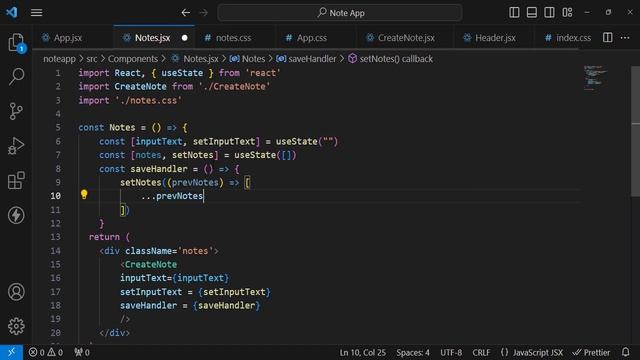Viewport: 640px width, 360px height.
Task: Click 'CreateNote' import on line 2
Action: pos(140,87)
